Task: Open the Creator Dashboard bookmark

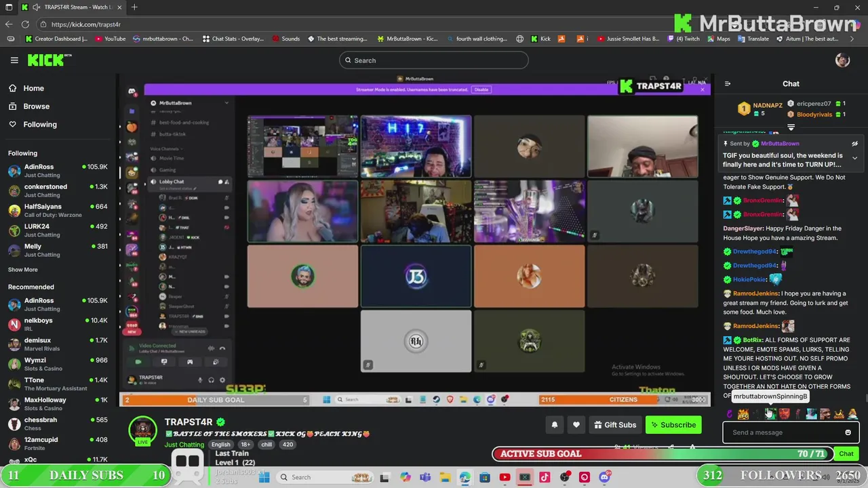Action: click(x=56, y=39)
